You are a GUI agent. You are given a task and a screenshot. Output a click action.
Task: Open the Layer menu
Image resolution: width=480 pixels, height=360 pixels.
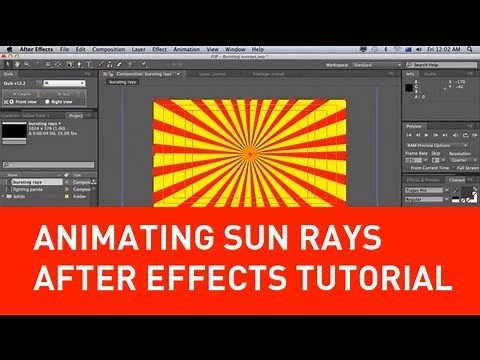click(x=138, y=49)
